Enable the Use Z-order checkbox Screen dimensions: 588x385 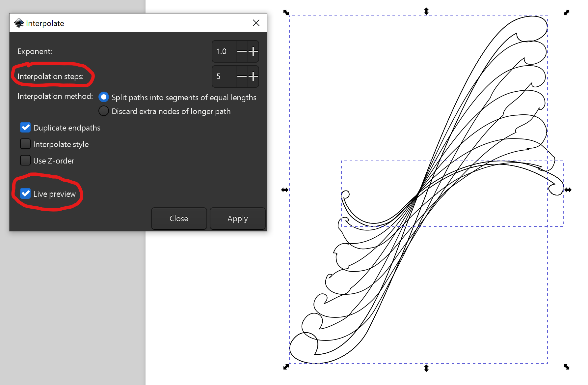pyautogui.click(x=25, y=161)
